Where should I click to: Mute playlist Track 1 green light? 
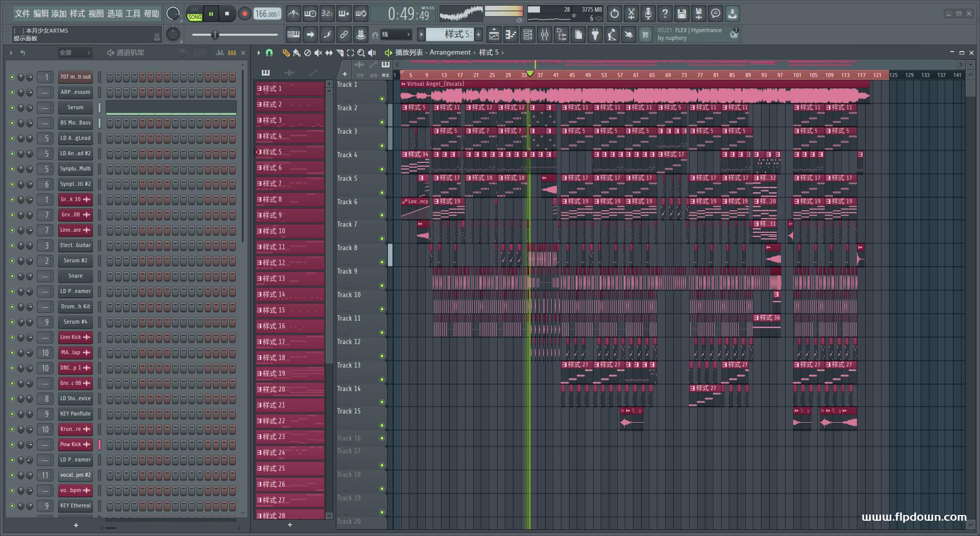pos(382,99)
